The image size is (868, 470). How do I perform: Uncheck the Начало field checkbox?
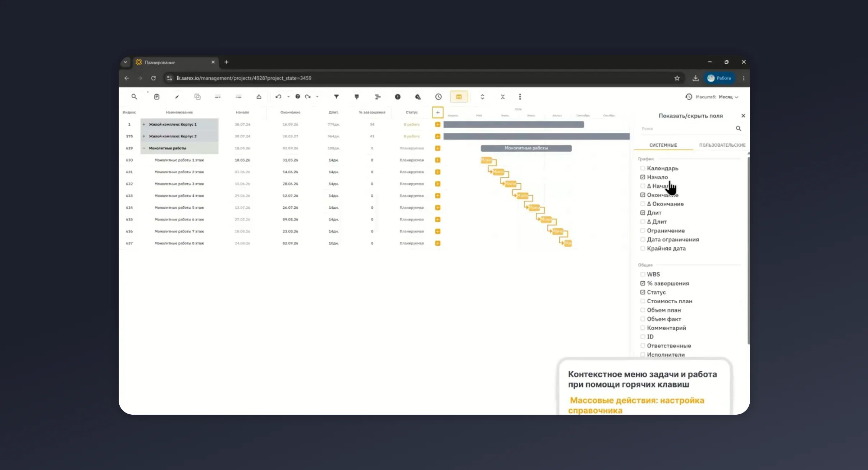[643, 177]
